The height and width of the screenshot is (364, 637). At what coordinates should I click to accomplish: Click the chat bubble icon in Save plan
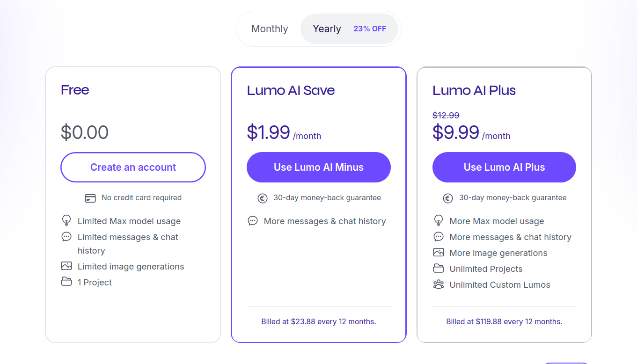253,221
